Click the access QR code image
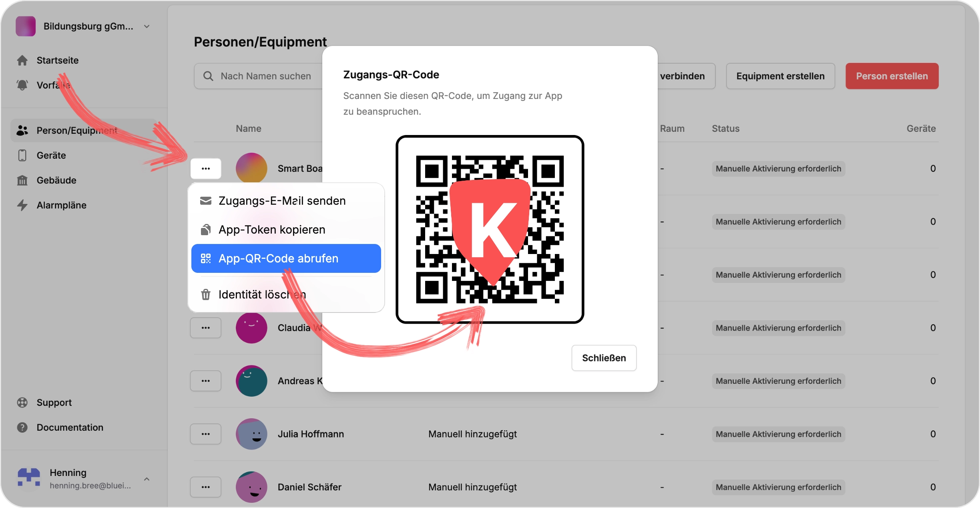The image size is (980, 508). (x=490, y=230)
